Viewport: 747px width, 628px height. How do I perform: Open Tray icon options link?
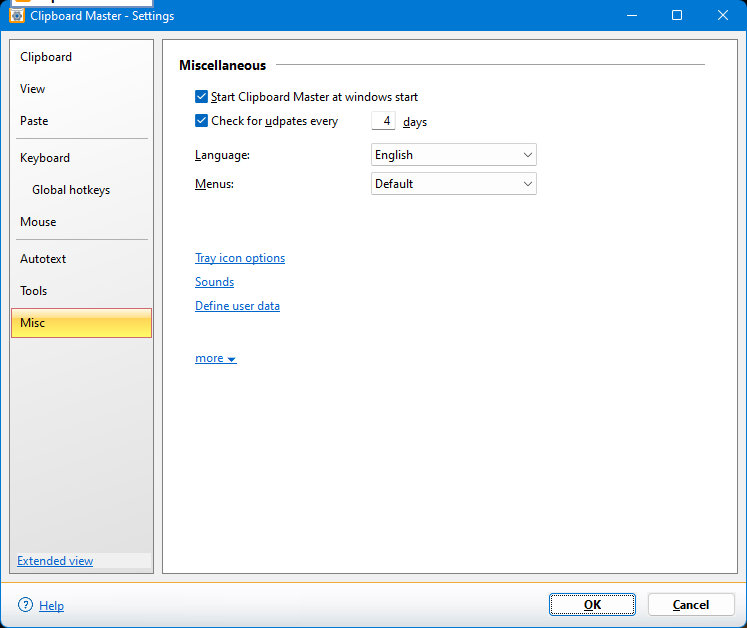[240, 258]
